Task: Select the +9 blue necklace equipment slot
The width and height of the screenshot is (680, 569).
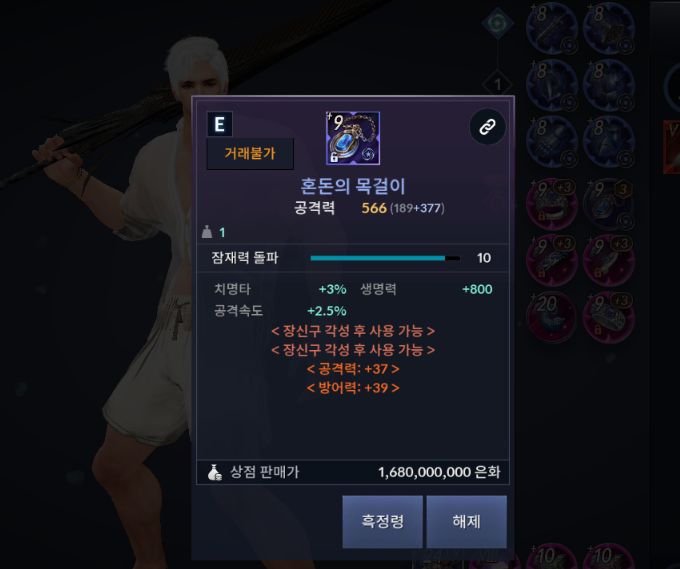Action: 609,204
